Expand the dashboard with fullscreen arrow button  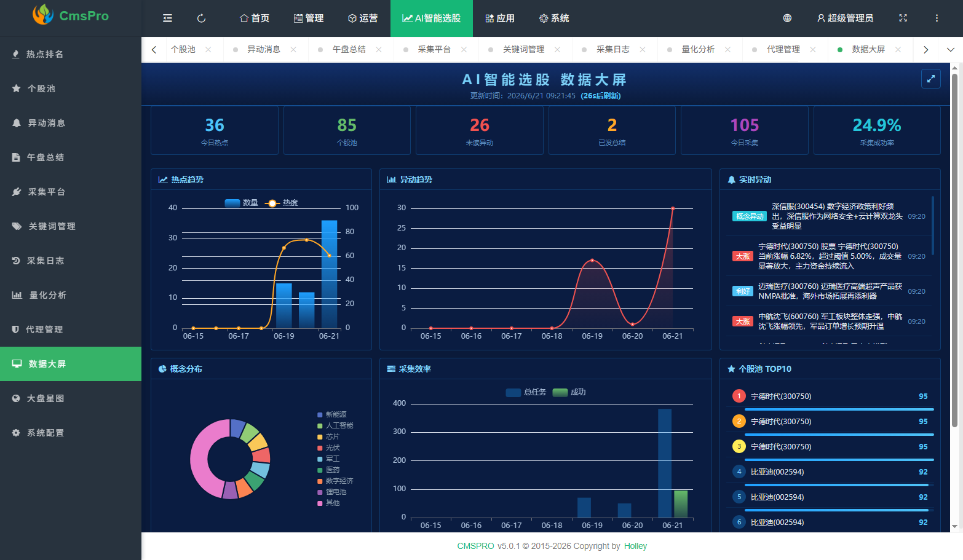[x=931, y=79]
